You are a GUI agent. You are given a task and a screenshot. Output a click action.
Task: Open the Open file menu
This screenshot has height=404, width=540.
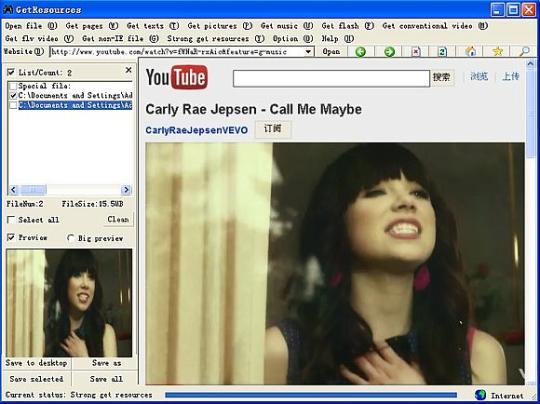click(x=31, y=26)
